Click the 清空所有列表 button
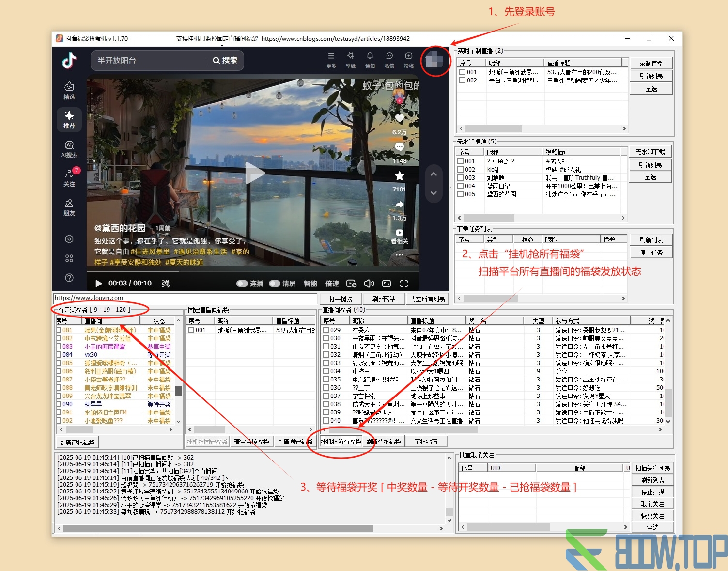Image resolution: width=728 pixels, height=571 pixels. pyautogui.click(x=427, y=299)
